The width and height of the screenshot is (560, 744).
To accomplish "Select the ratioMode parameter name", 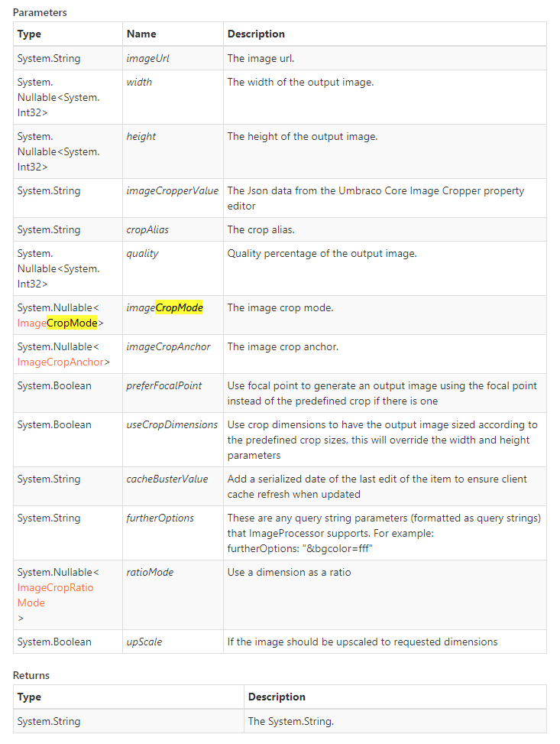I will pos(150,572).
